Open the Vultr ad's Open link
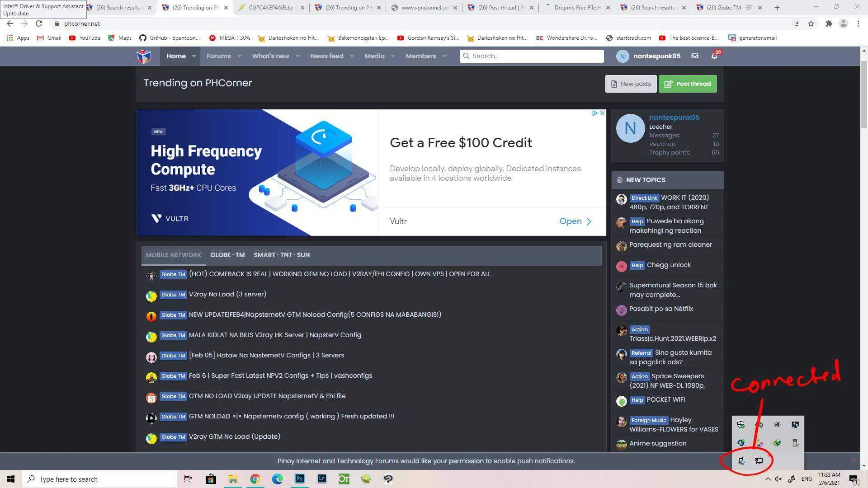The image size is (868, 488). pyautogui.click(x=575, y=221)
